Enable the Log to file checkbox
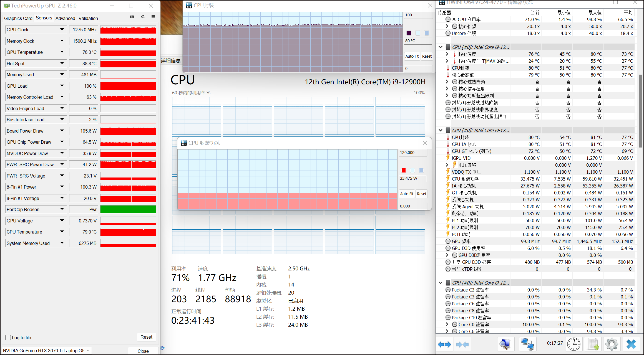Image resolution: width=644 pixels, height=355 pixels. pyautogui.click(x=8, y=338)
